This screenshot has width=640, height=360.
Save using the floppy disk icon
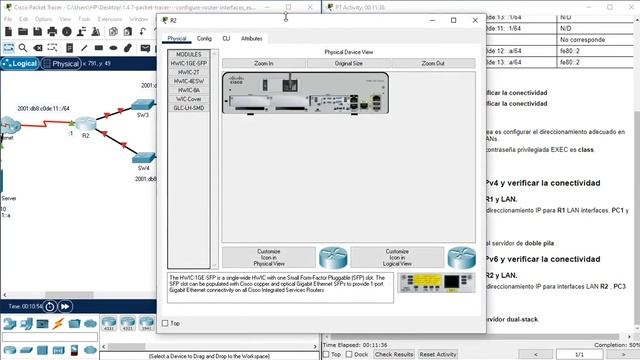38,31
